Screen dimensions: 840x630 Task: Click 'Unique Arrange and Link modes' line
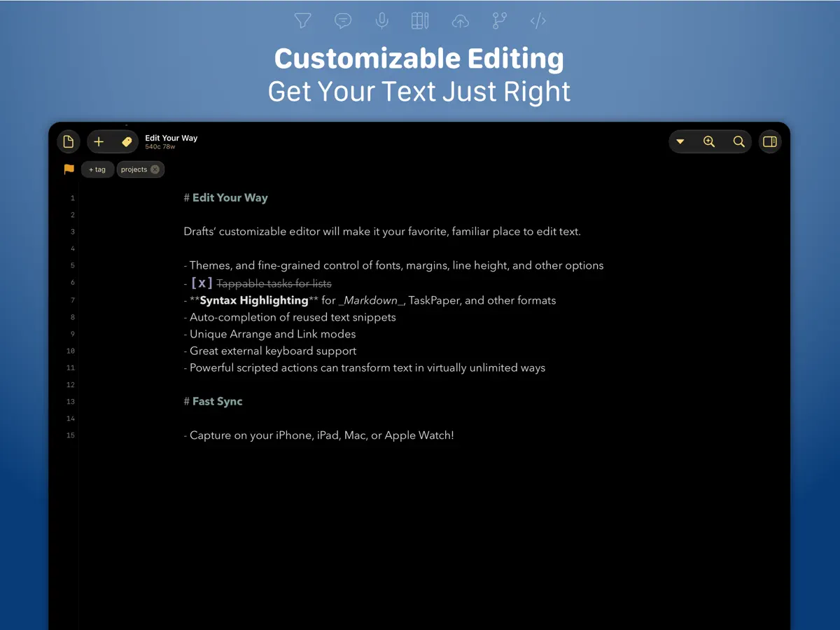click(270, 334)
